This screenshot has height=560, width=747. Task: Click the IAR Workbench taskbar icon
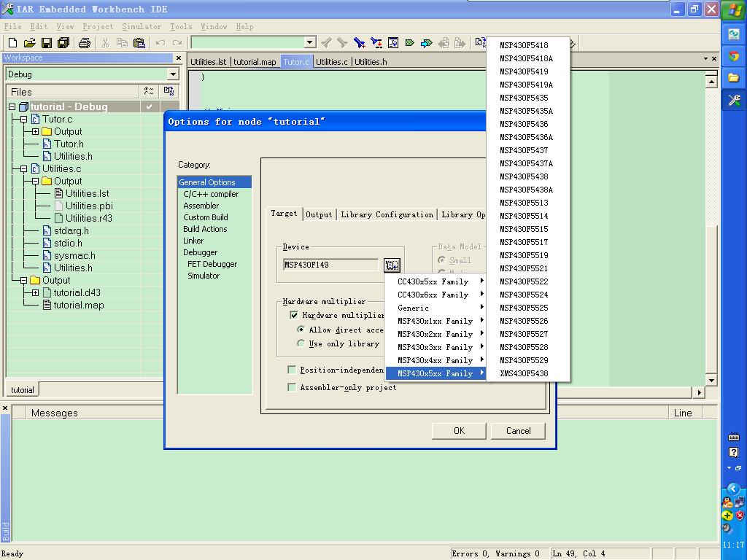734,100
